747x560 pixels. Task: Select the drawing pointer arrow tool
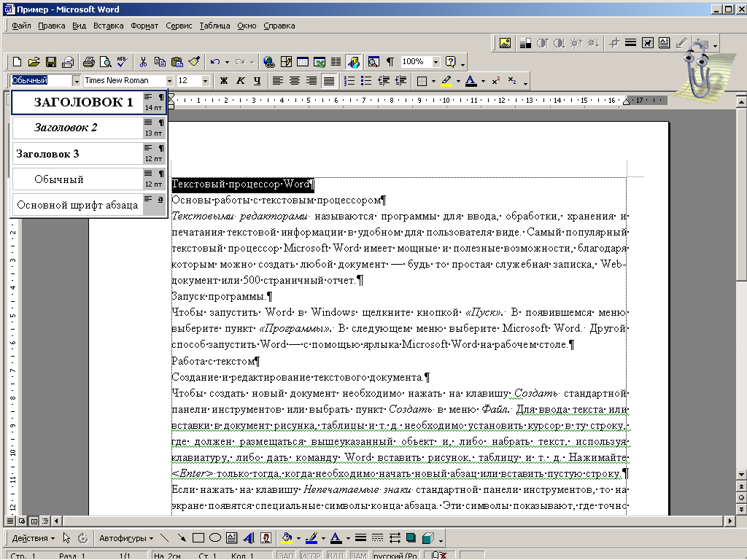pyautogui.click(x=66, y=539)
